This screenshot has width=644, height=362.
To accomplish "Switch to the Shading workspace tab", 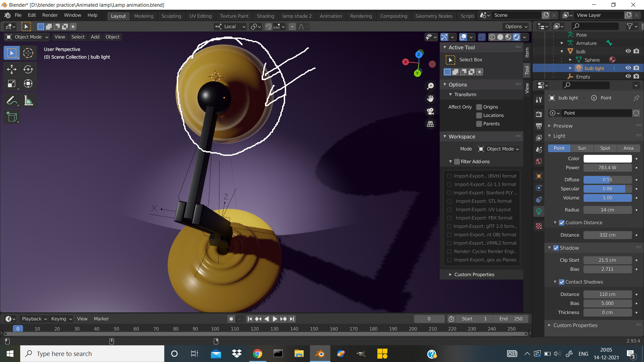I will pos(265,16).
